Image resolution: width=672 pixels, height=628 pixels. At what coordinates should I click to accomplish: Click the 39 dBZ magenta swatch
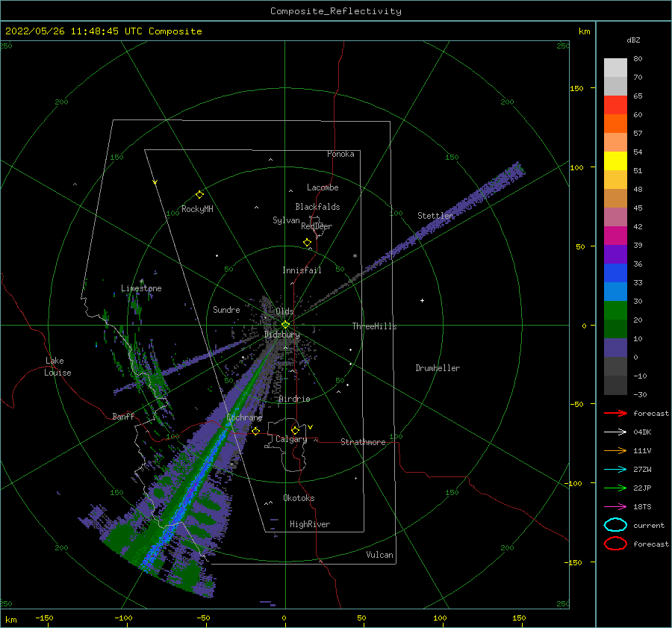615,235
